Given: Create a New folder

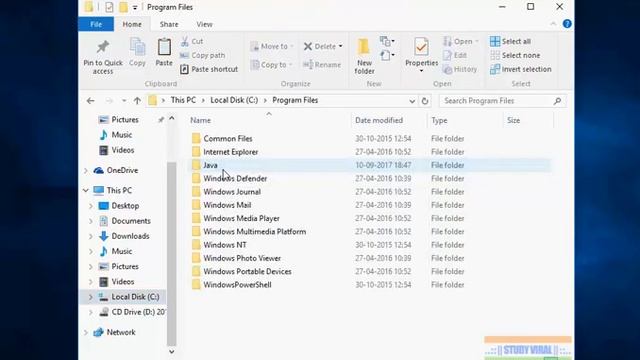Looking at the screenshot, I should [364, 56].
